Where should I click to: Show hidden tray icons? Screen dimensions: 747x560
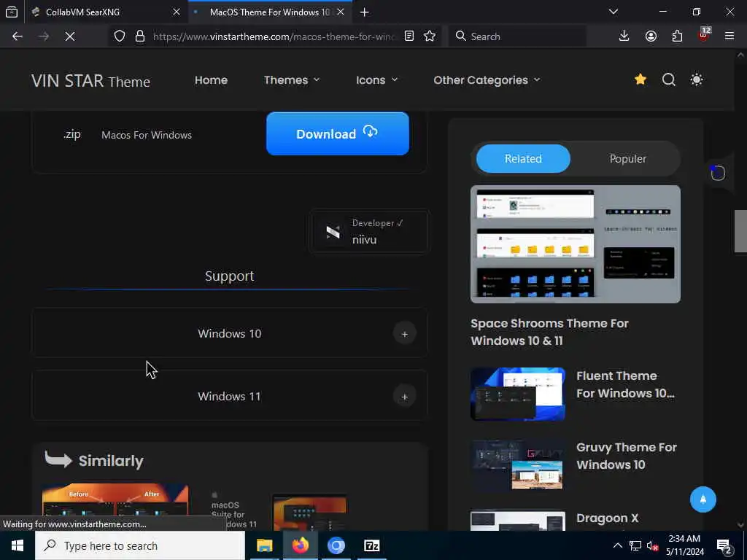[617, 545]
